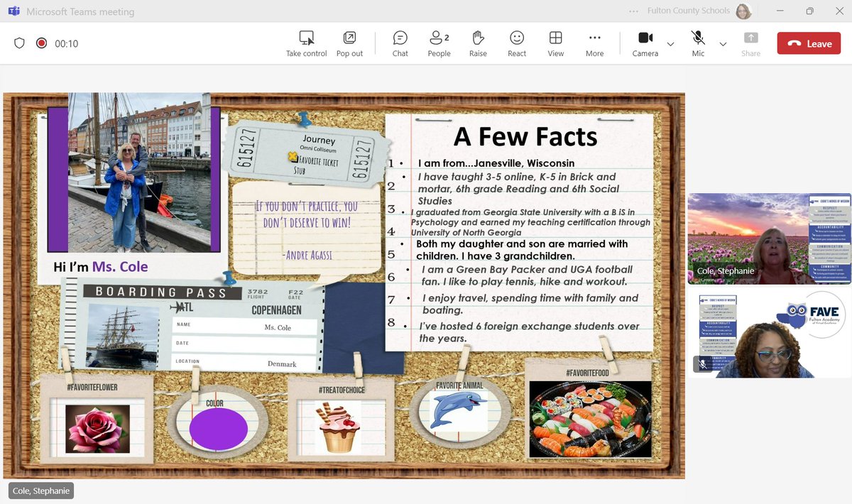Click the red recording indicator icon
The image size is (852, 504).
pos(41,43)
